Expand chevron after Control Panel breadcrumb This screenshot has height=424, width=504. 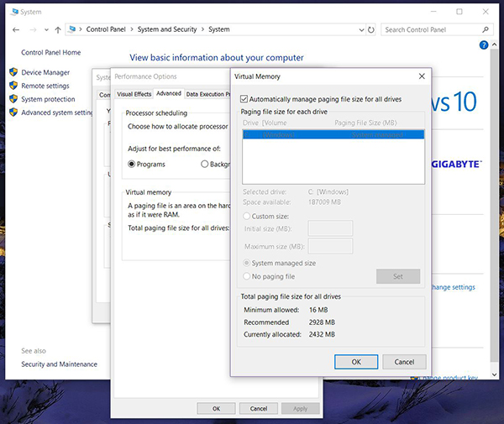[132, 29]
